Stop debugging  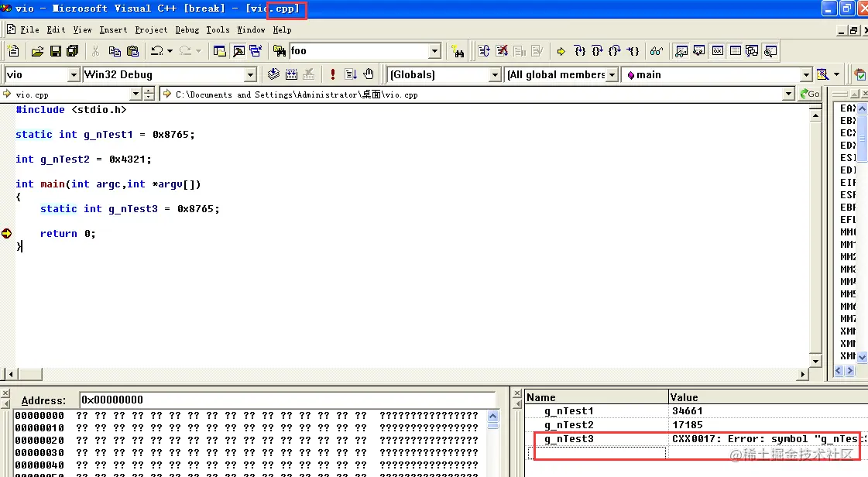(x=502, y=51)
